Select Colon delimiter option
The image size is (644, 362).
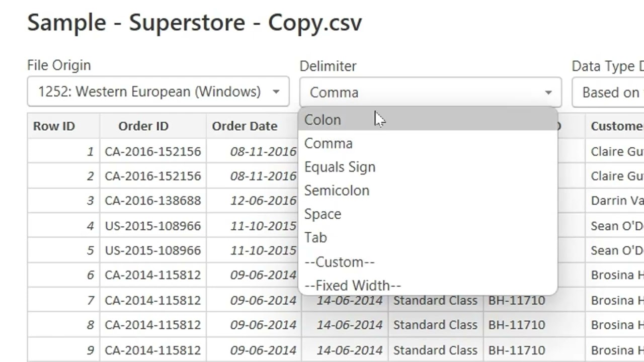[323, 120]
